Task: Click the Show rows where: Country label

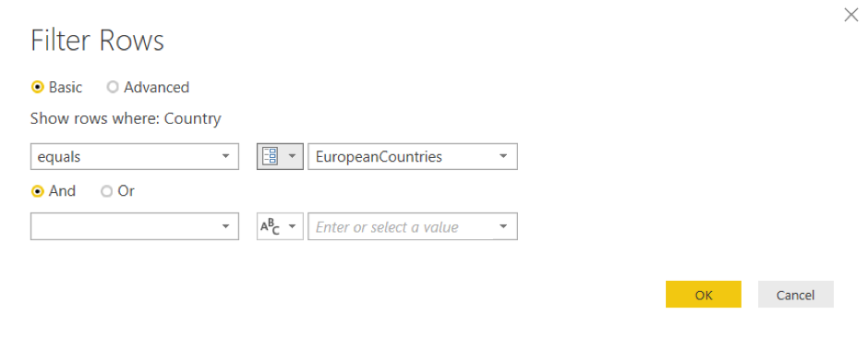Action: tap(126, 118)
